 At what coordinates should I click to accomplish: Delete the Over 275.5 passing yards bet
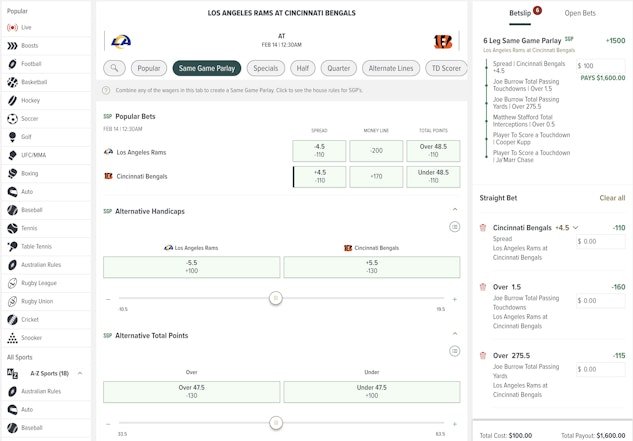483,355
